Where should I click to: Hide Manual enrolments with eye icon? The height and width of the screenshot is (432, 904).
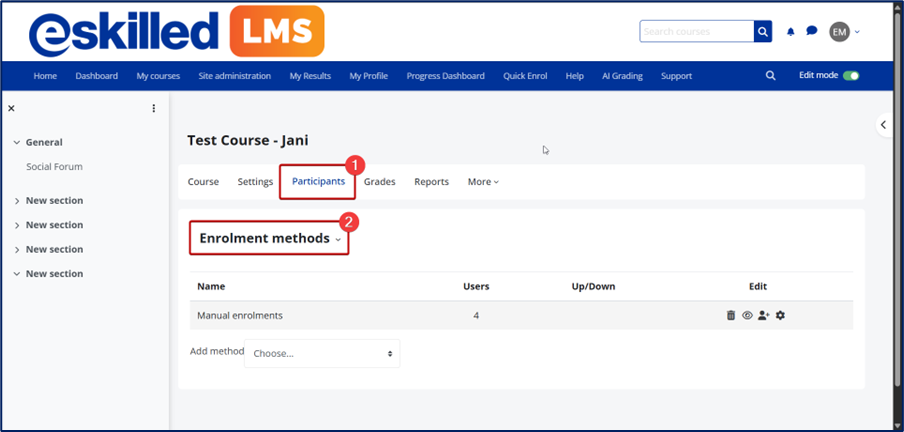click(x=747, y=316)
